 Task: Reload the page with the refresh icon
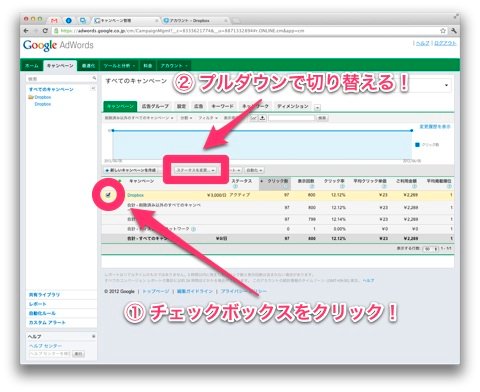point(45,31)
